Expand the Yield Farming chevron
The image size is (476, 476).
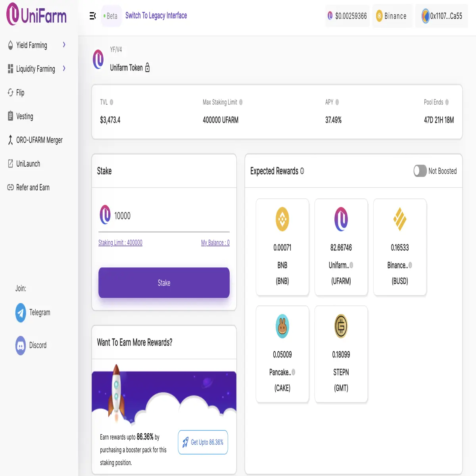64,45
